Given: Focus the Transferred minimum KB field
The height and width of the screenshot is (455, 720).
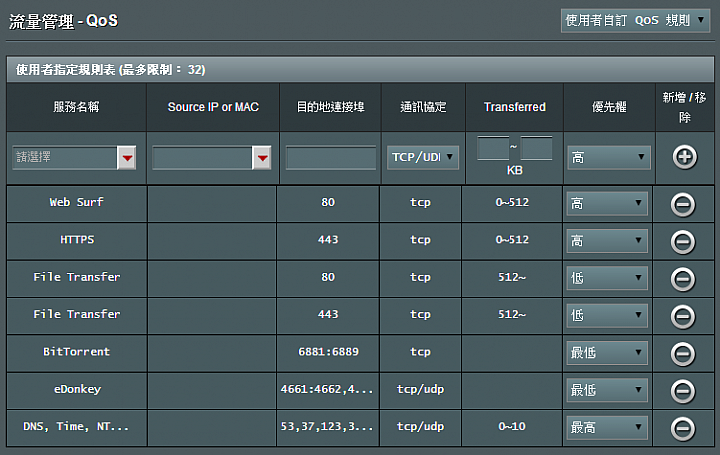Looking at the screenshot, I should pos(493,148).
